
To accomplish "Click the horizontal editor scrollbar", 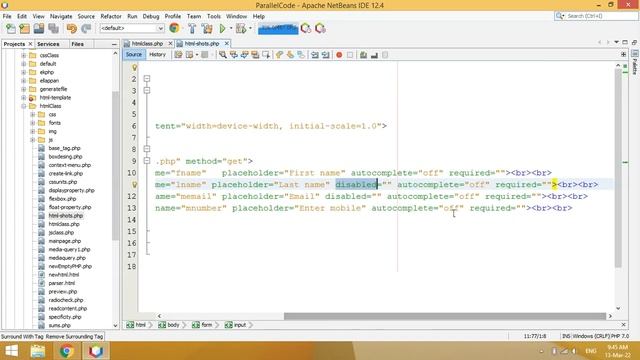I will pos(445,316).
